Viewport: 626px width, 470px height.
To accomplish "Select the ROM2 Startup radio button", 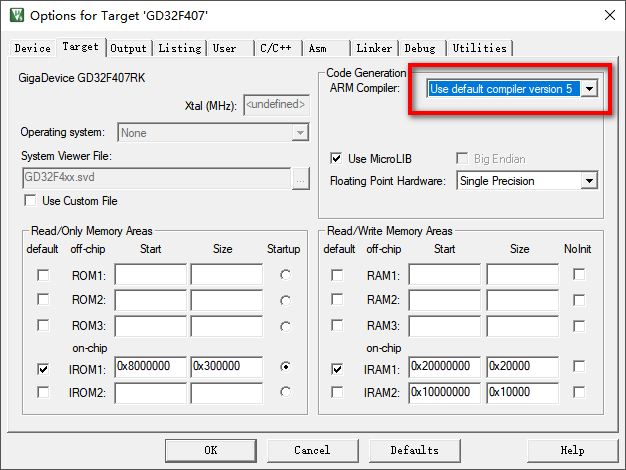I will [x=285, y=301].
